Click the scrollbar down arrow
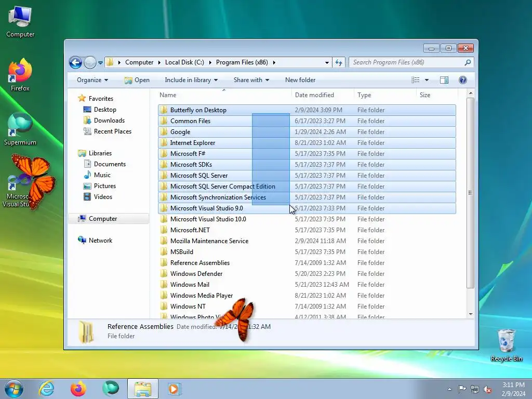The image size is (532, 399). (x=471, y=314)
